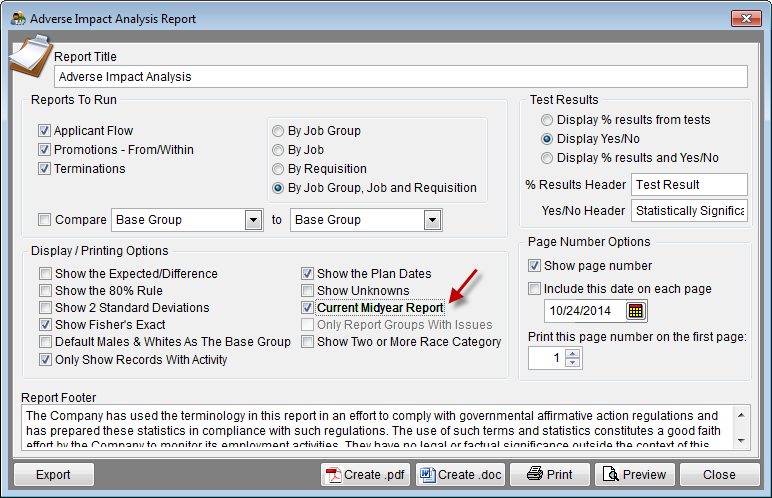Click inside the Report Footer text area
Screen dimensions: 772x498
coord(377,427)
